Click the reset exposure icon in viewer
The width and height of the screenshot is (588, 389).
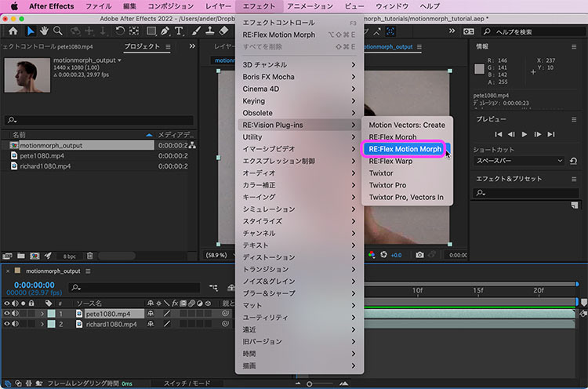[383, 255]
